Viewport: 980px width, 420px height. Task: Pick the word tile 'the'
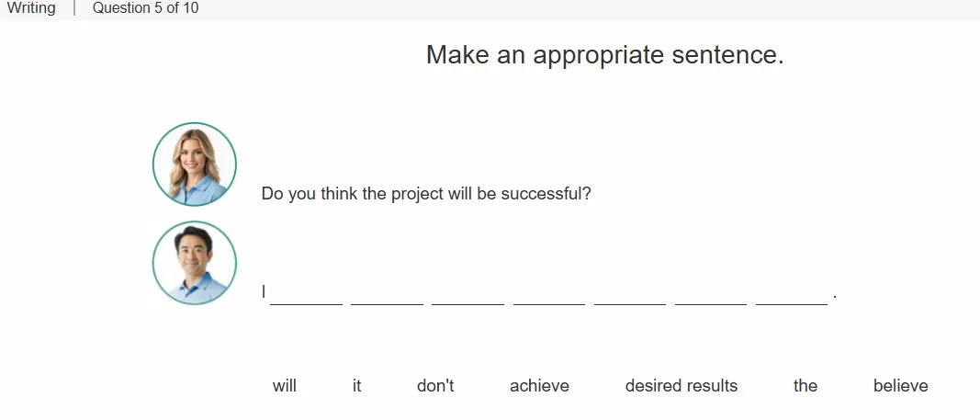[x=805, y=386]
